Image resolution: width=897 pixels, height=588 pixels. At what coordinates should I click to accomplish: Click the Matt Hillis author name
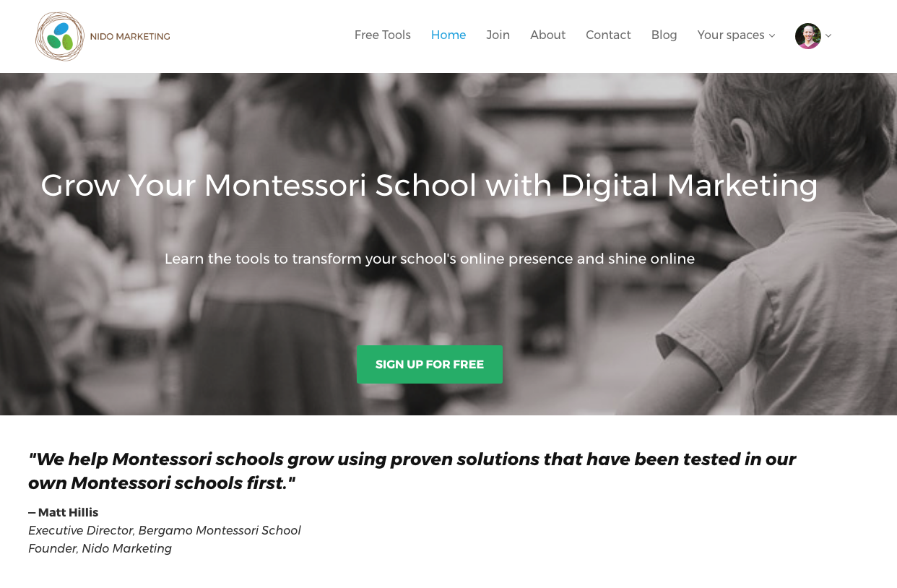click(68, 513)
